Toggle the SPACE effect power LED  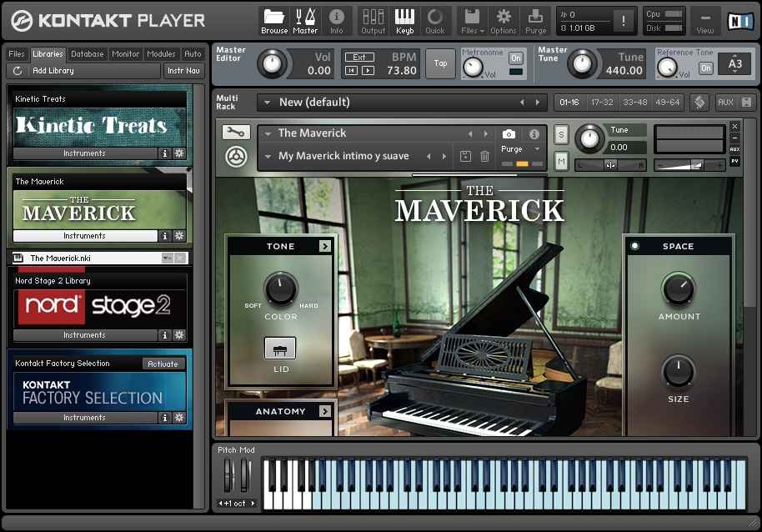click(x=634, y=245)
